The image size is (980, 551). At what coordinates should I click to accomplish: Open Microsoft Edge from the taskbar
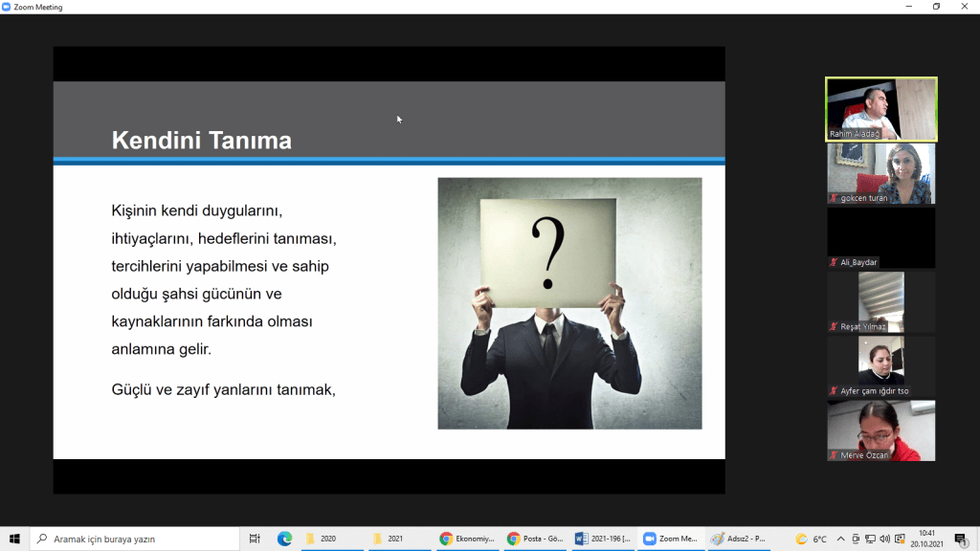click(x=284, y=539)
